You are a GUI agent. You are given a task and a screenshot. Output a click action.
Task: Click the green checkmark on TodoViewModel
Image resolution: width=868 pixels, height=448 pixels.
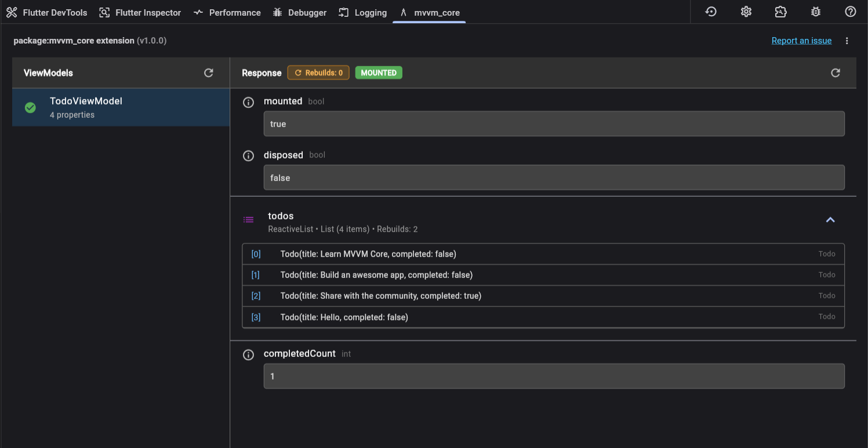pos(30,107)
